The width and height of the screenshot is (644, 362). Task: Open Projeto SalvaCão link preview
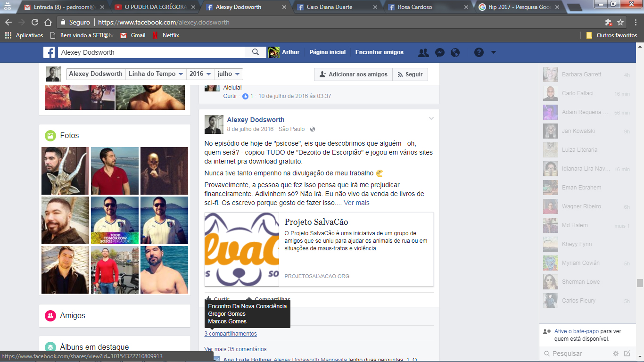319,249
